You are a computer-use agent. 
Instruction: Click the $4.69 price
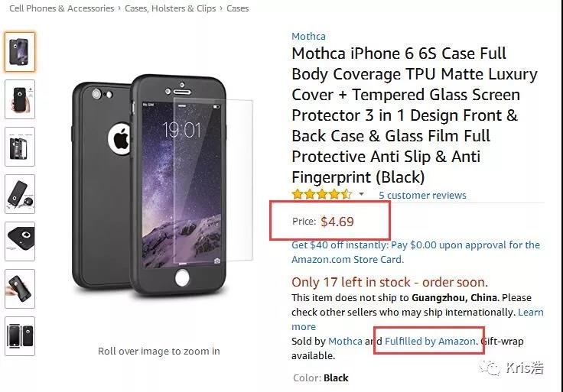(337, 222)
